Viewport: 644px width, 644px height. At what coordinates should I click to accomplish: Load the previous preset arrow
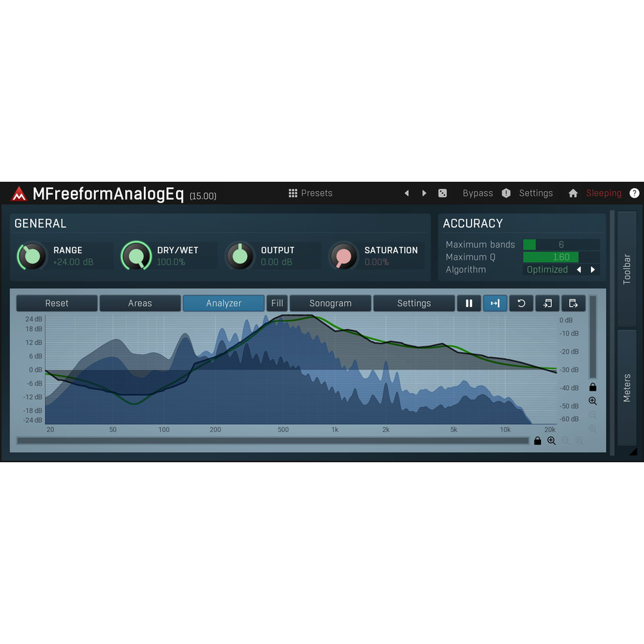[406, 193]
